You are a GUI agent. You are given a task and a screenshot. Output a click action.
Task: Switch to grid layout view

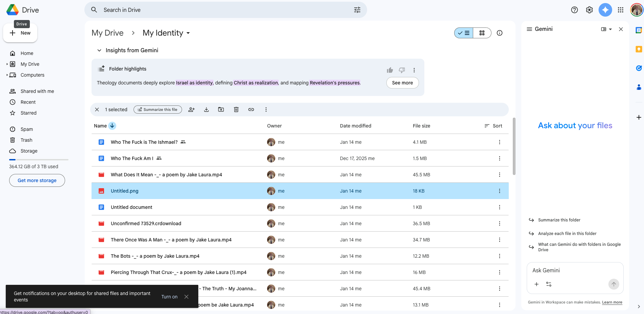(x=482, y=33)
